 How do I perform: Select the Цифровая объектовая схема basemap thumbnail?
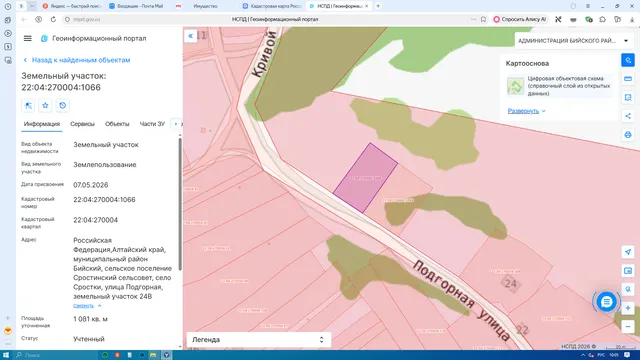(x=515, y=86)
